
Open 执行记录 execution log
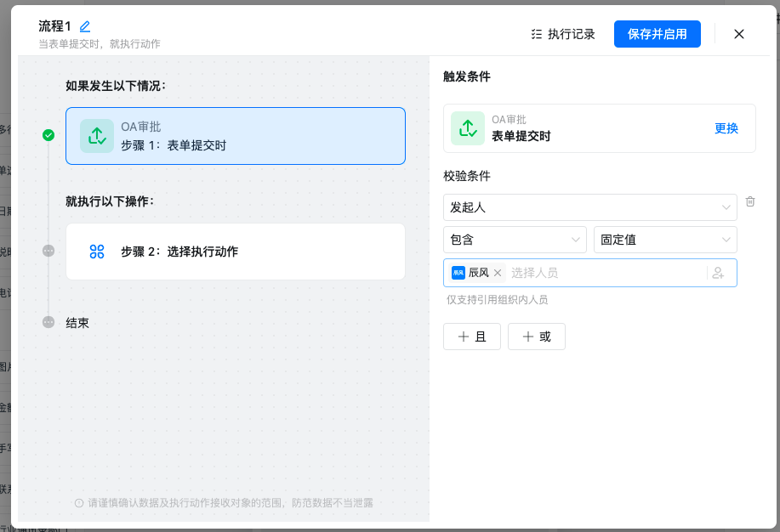[562, 34]
